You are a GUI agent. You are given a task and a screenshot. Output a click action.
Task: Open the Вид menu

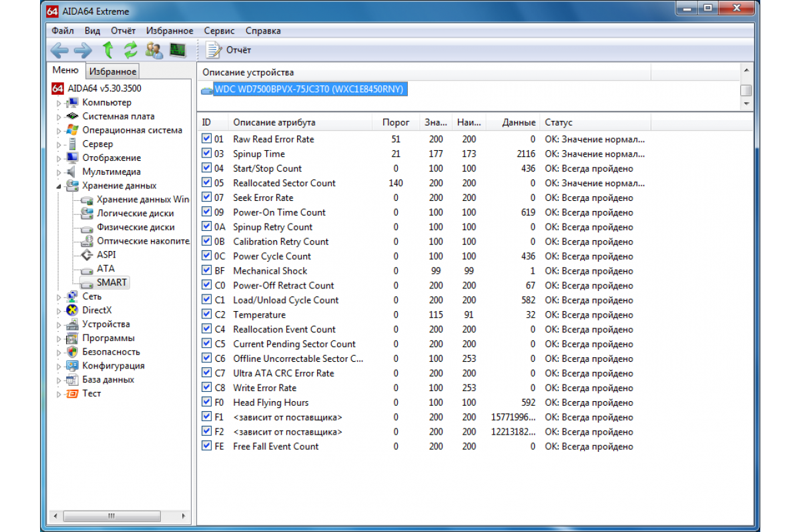coord(93,31)
